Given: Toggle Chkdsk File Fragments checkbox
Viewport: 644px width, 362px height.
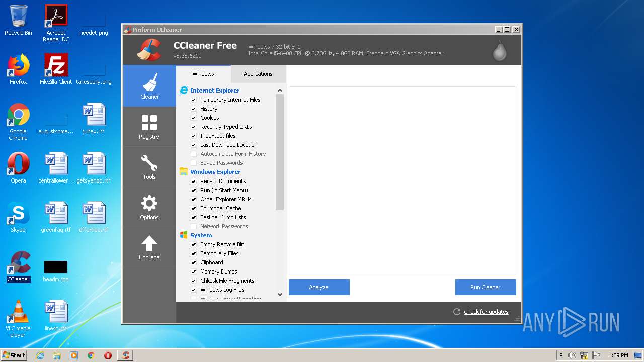Looking at the screenshot, I should click(194, 281).
